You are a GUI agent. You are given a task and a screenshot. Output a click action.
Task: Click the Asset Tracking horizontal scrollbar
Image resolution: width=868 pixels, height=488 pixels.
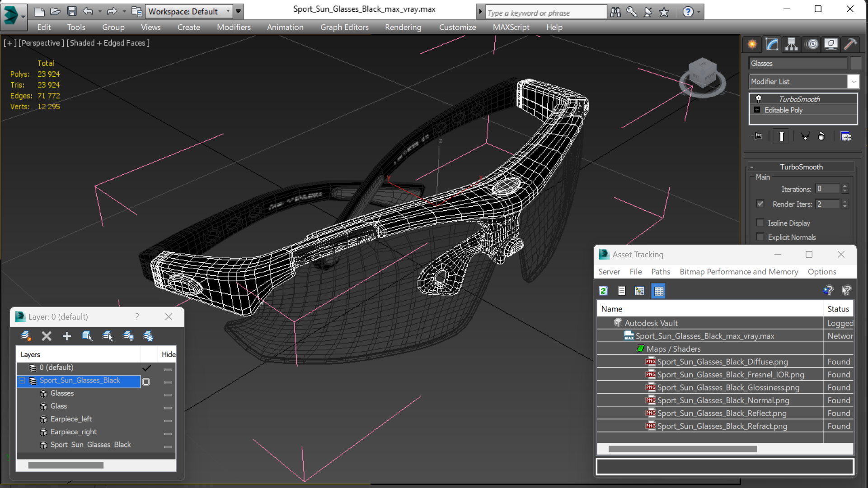pyautogui.click(x=683, y=449)
